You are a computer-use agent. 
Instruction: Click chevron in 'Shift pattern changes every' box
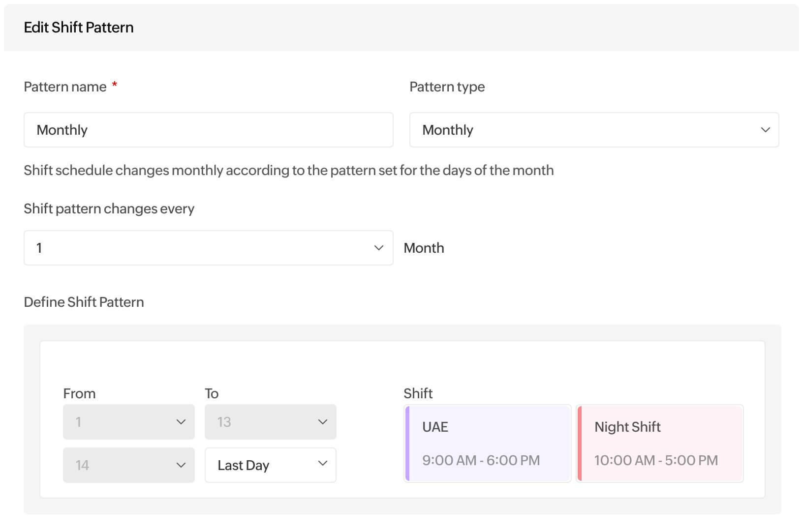(x=378, y=248)
